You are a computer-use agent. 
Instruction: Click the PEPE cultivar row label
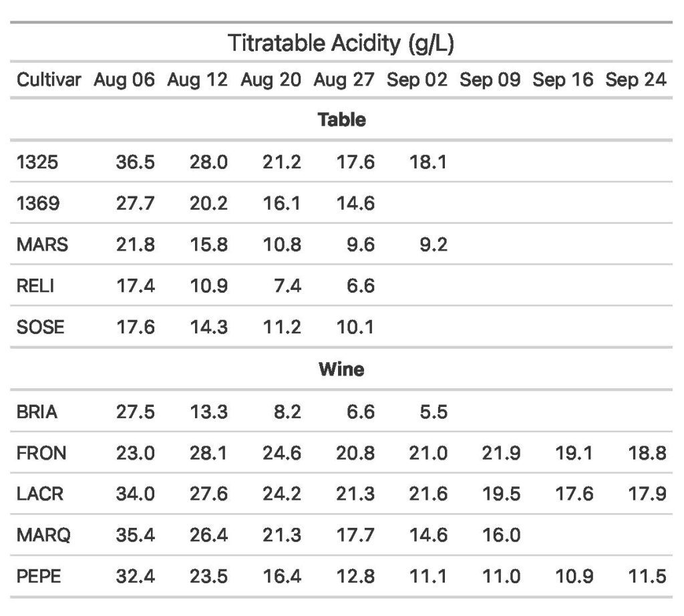[39, 576]
